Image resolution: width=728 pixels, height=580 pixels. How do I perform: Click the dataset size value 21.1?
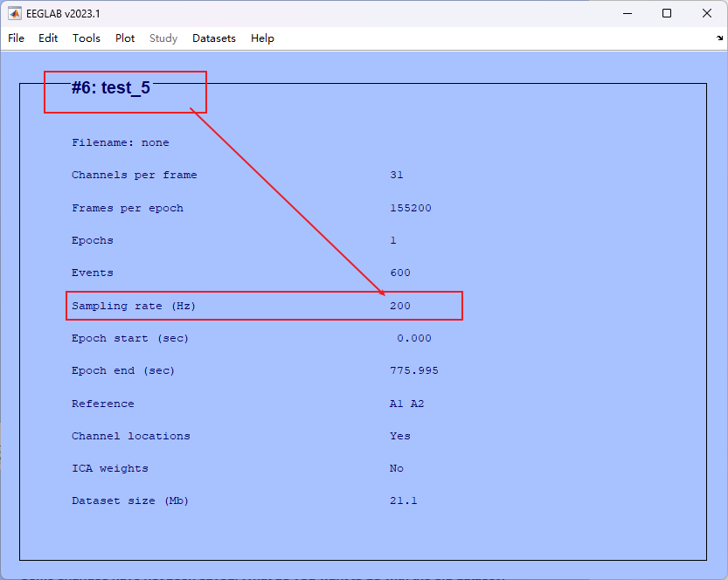coord(404,501)
